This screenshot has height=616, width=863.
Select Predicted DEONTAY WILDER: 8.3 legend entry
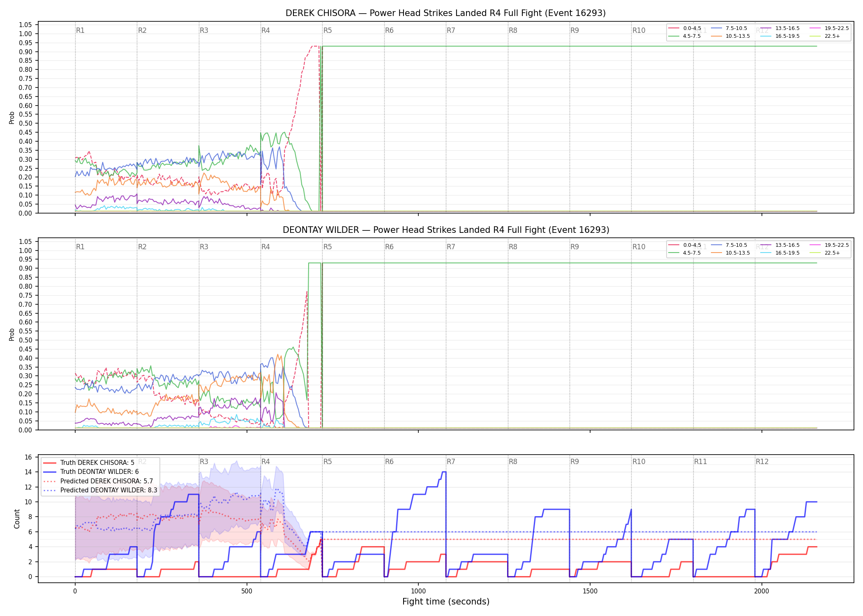100,490
